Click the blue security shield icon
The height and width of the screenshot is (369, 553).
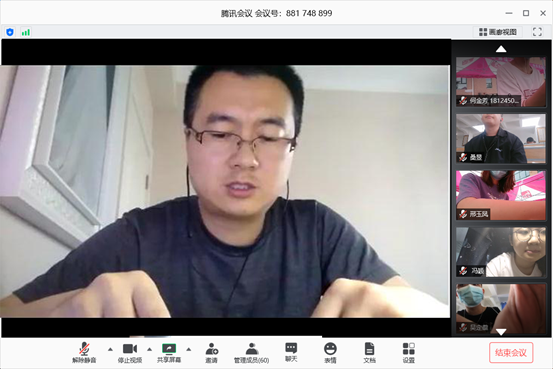(x=10, y=32)
